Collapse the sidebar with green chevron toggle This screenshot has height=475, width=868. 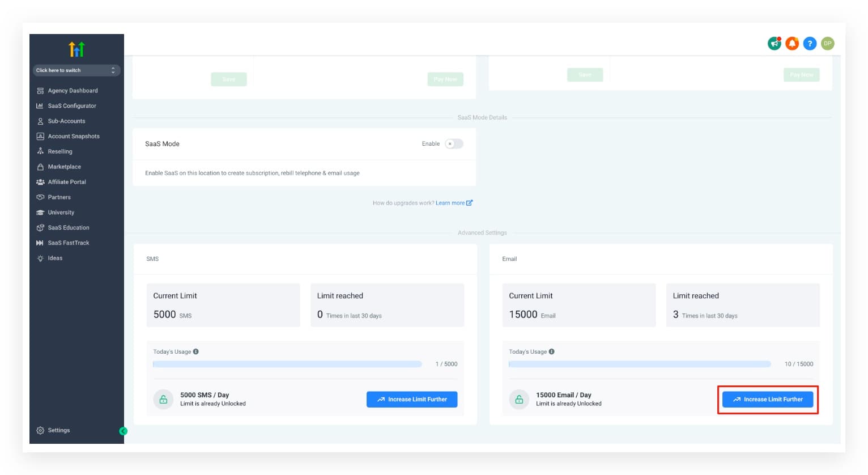[x=124, y=431]
